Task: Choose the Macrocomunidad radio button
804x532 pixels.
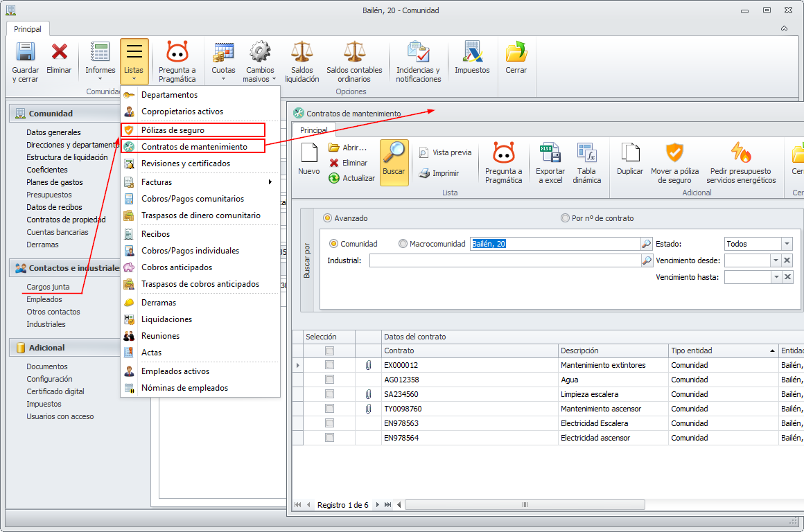Action: point(403,244)
